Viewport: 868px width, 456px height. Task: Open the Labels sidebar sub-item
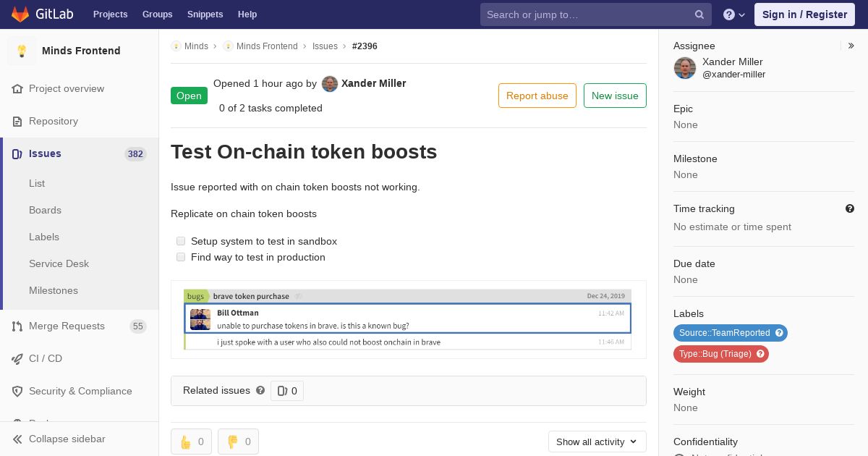click(x=44, y=237)
